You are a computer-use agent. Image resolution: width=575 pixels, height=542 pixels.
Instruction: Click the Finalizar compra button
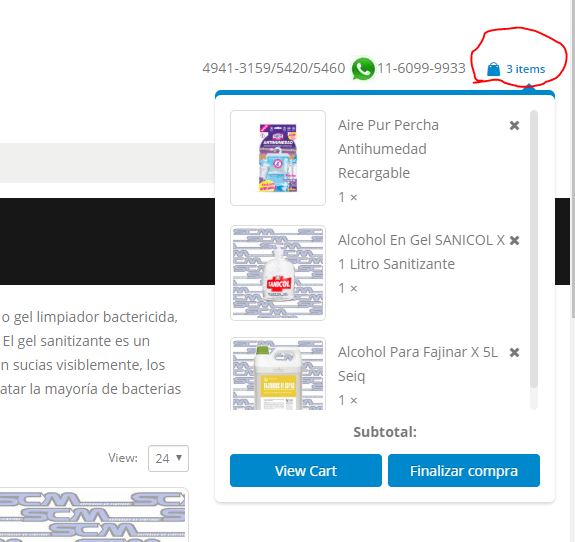pos(464,470)
